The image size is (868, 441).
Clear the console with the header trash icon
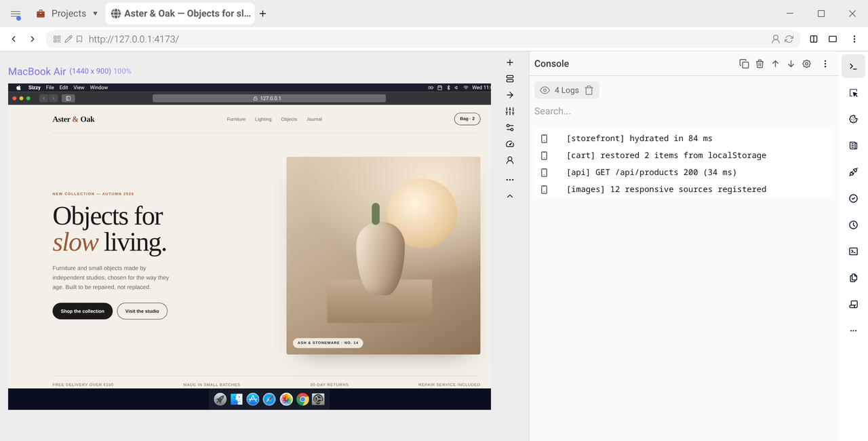click(759, 64)
